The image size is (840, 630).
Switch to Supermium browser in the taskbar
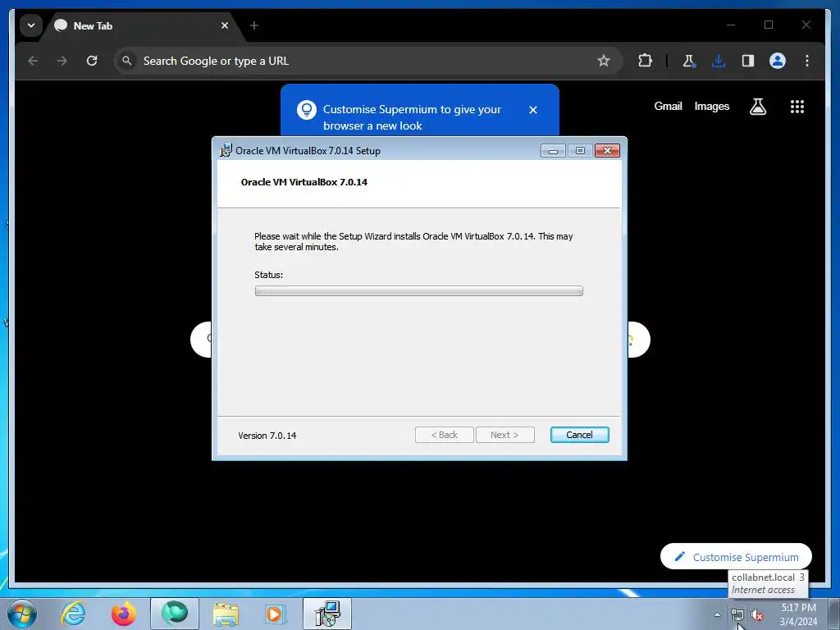[175, 614]
